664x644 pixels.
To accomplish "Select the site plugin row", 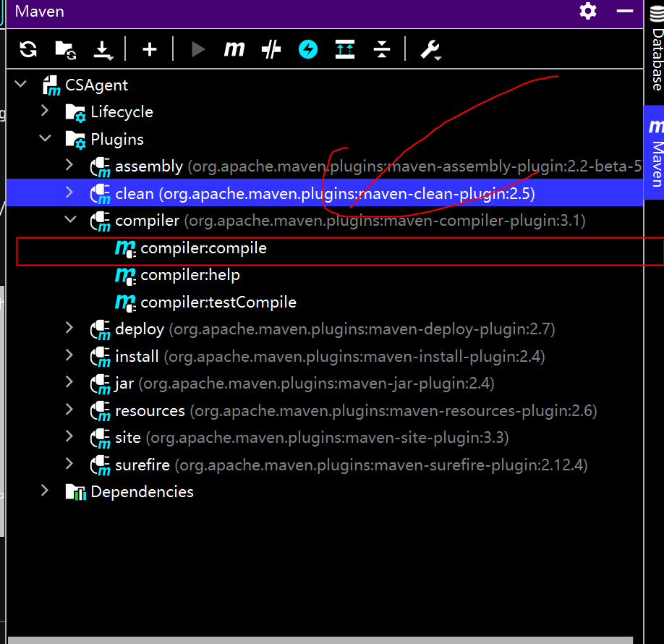I will (325, 438).
